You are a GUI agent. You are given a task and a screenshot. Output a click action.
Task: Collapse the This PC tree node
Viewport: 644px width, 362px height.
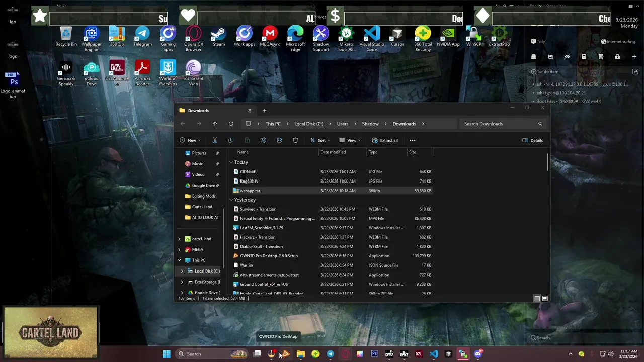pos(179,260)
